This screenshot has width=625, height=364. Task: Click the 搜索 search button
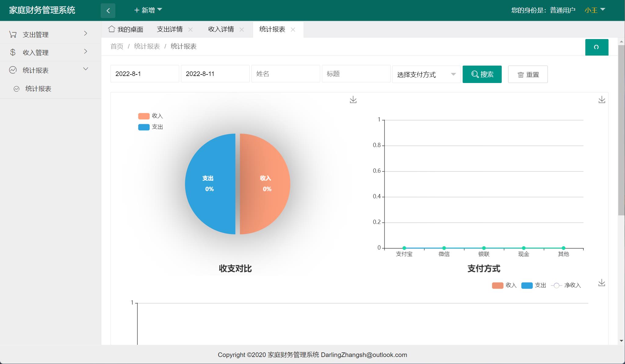(482, 74)
